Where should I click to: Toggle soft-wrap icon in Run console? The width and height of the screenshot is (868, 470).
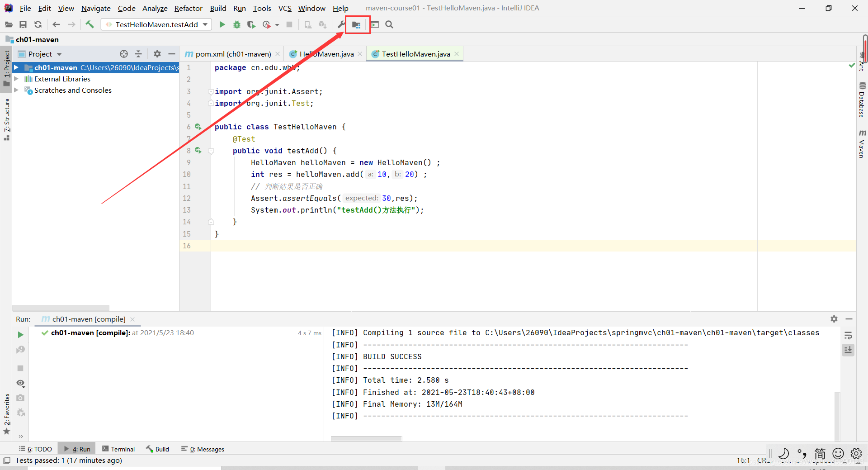[848, 336]
